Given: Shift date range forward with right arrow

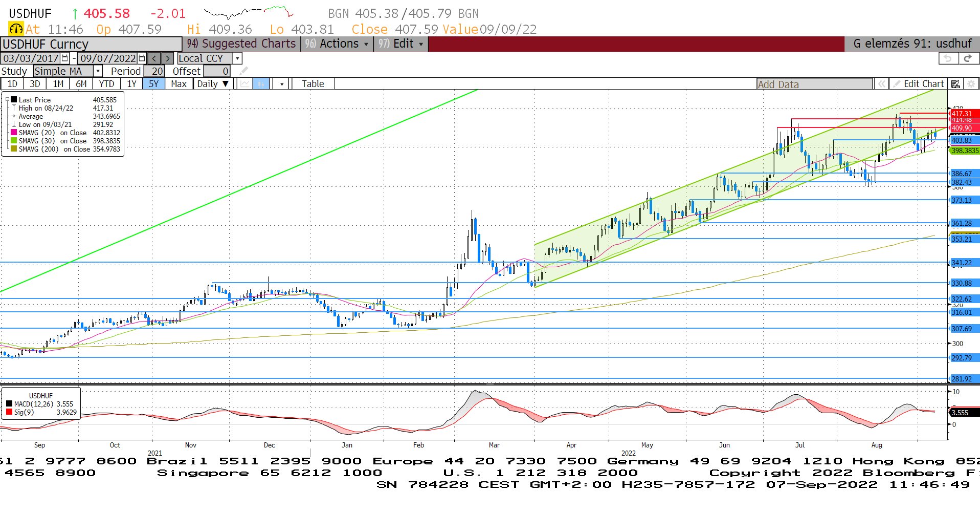Looking at the screenshot, I should (x=168, y=58).
